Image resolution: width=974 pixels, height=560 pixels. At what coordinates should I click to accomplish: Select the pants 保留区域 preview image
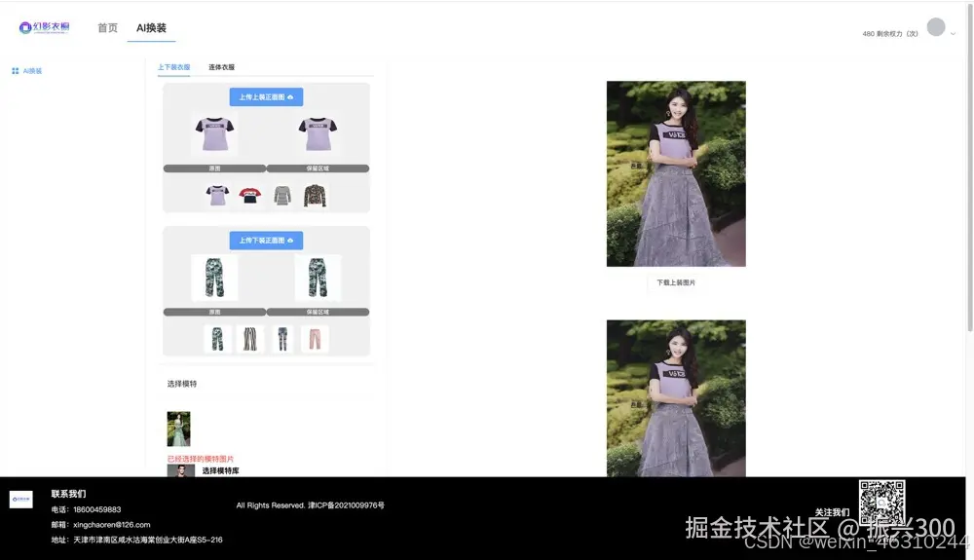coord(318,277)
